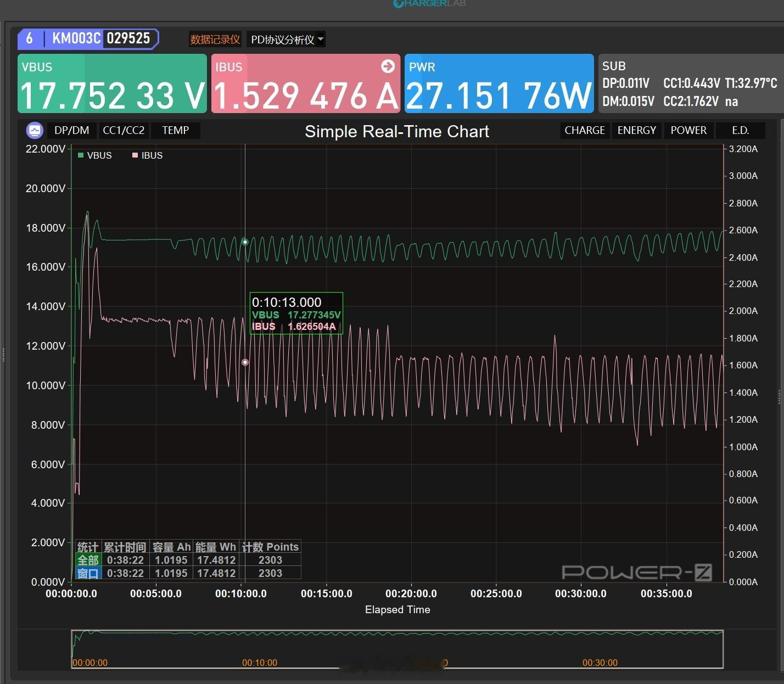Click the 22.000V y-axis label
784x684 pixels.
tap(46, 149)
